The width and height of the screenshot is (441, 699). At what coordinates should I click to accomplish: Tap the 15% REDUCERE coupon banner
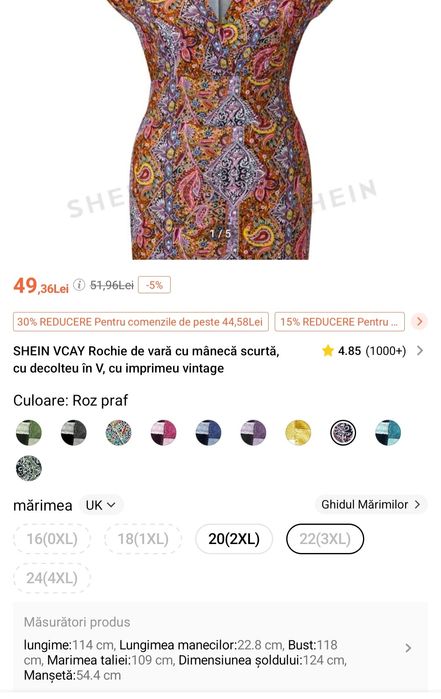click(339, 322)
